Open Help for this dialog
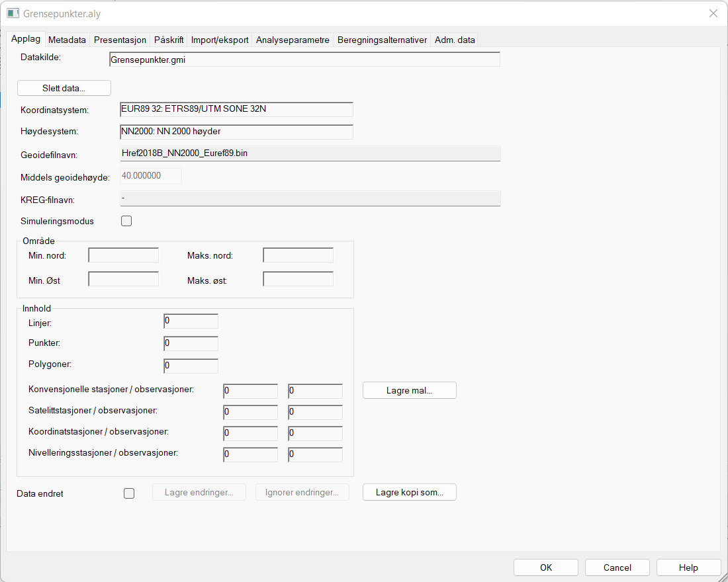 [x=688, y=567]
